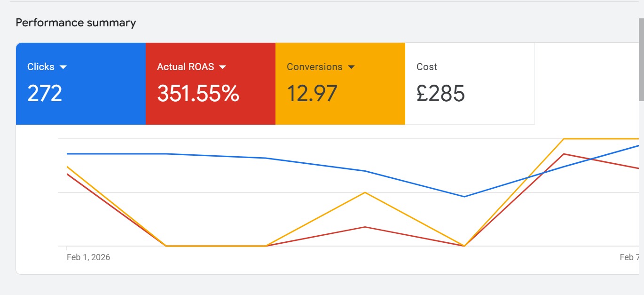Expand the Actual ROAS dropdown arrow
Screen dimensions: 644x295
(x=223, y=67)
